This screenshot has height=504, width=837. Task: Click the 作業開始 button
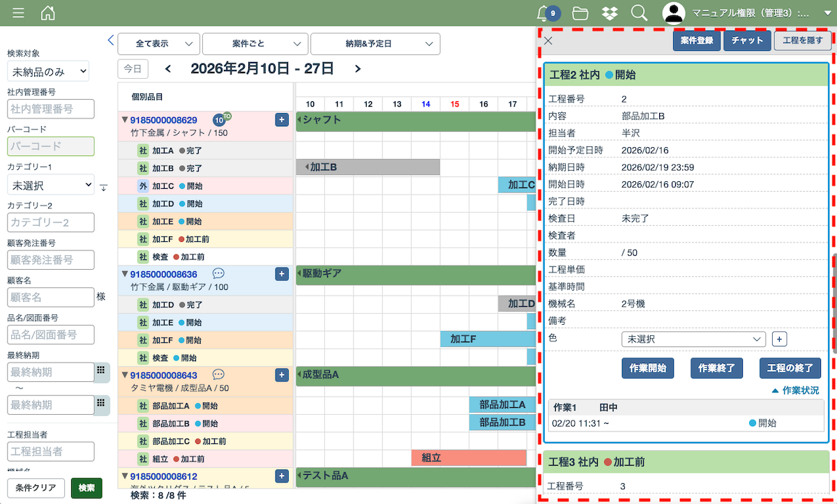pyautogui.click(x=647, y=368)
